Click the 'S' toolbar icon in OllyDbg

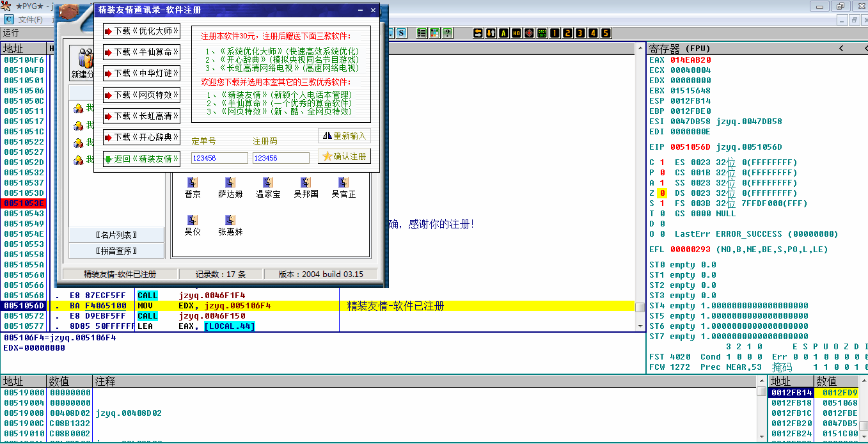(401, 33)
